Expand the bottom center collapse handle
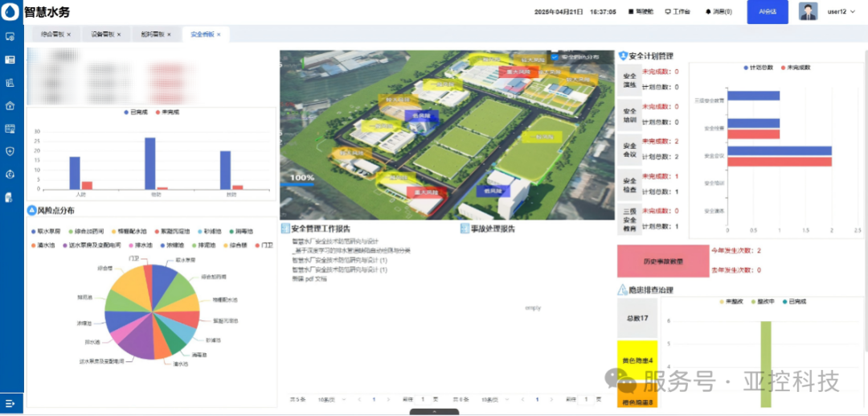This screenshot has width=868, height=416. pos(434,412)
